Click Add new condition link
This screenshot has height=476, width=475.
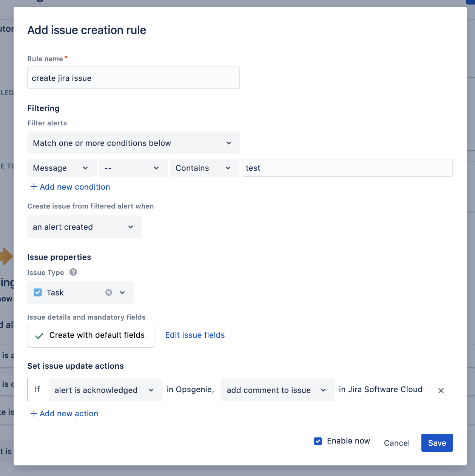(x=70, y=187)
